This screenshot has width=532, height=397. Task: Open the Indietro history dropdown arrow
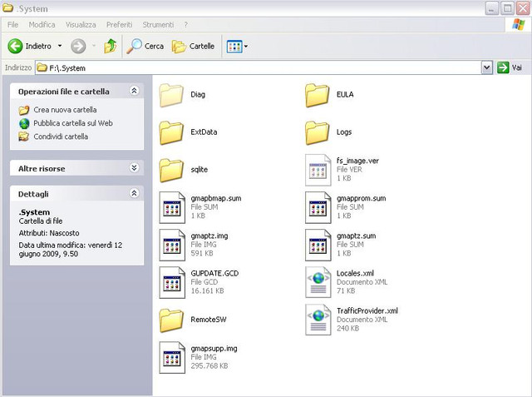60,46
